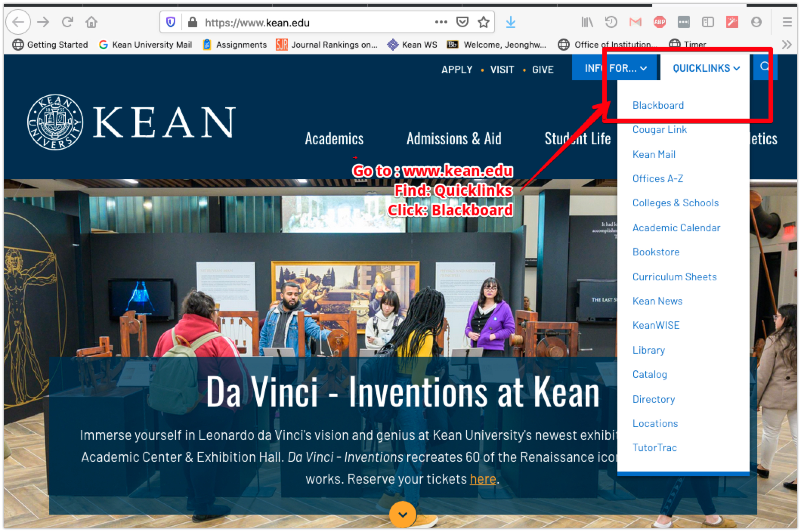Click the VISIT link

pyautogui.click(x=502, y=70)
